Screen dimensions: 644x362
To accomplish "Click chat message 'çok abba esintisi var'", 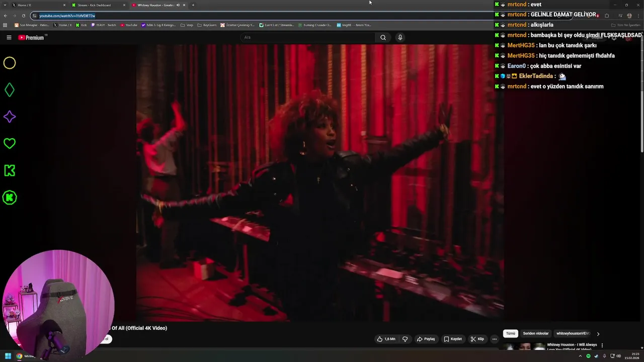I will [555, 66].
